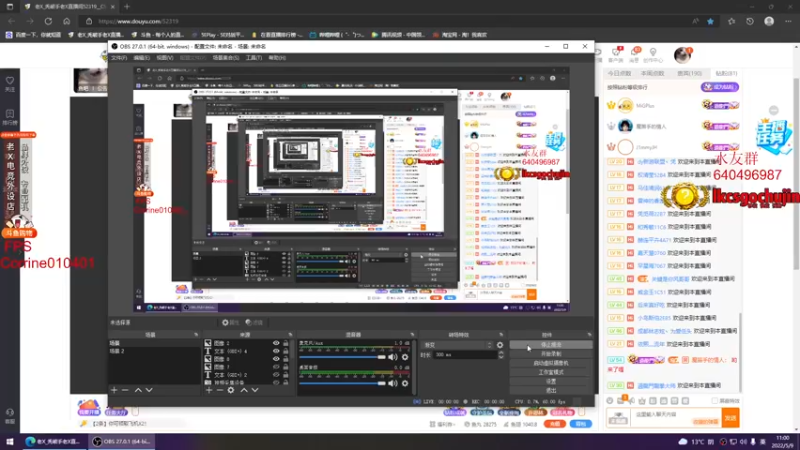Screen dimensions: 800x450
Task: Toggle visibility of the 图像 8 source
Action: click(x=276, y=359)
